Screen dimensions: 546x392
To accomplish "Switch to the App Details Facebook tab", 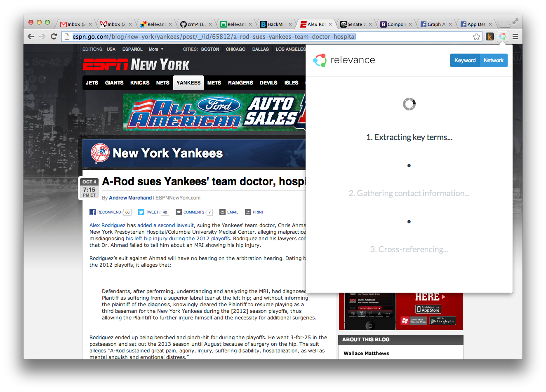I will [475, 24].
